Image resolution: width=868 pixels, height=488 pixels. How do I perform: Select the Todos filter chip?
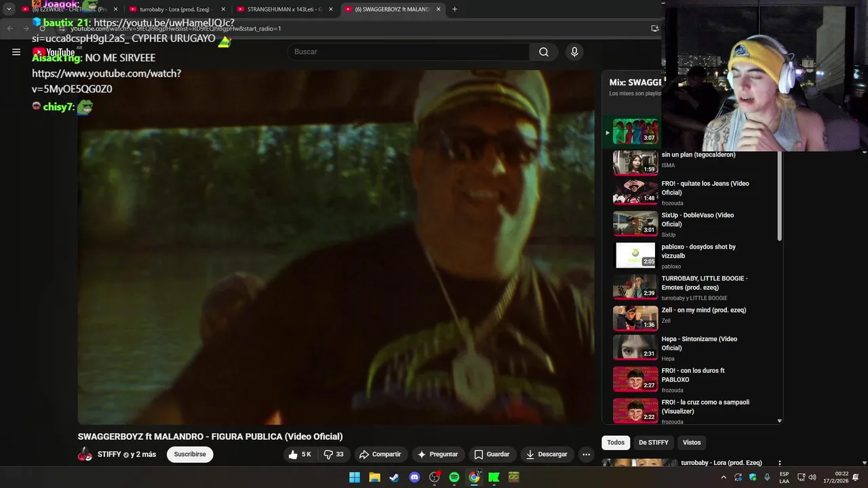[616, 442]
